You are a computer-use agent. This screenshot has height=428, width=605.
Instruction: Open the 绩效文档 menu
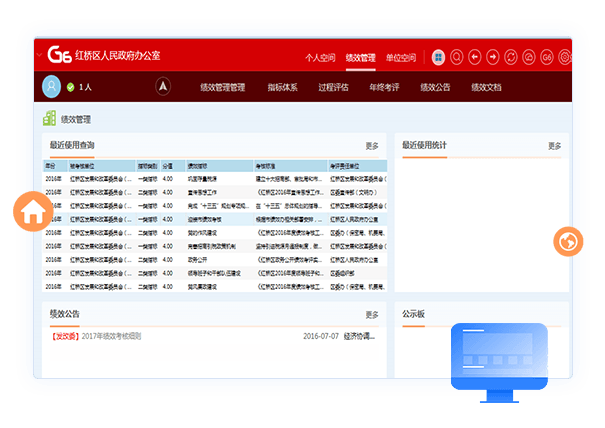486,87
